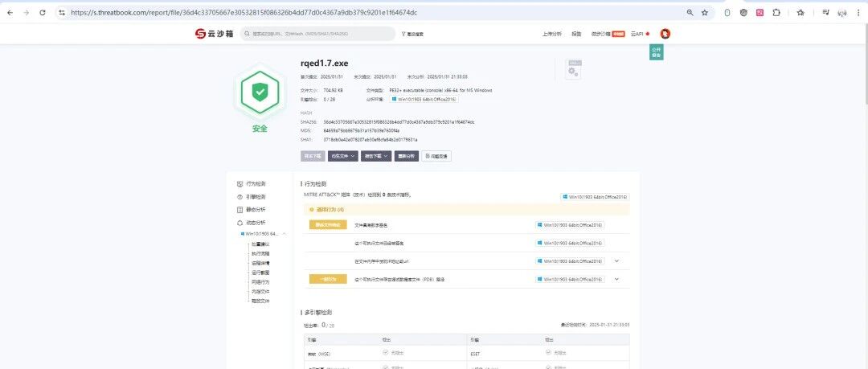Screen dimensions: 868x369
Task: Open 上传分析 in the header
Action: tap(551, 34)
